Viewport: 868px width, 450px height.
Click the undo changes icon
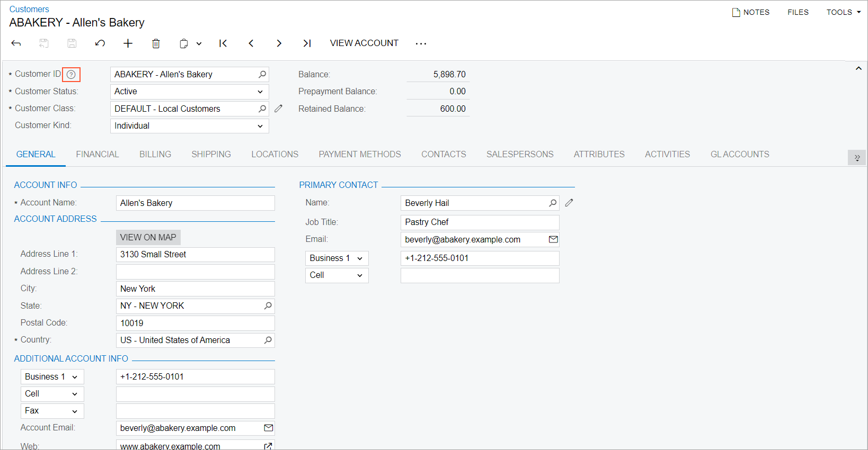[100, 43]
